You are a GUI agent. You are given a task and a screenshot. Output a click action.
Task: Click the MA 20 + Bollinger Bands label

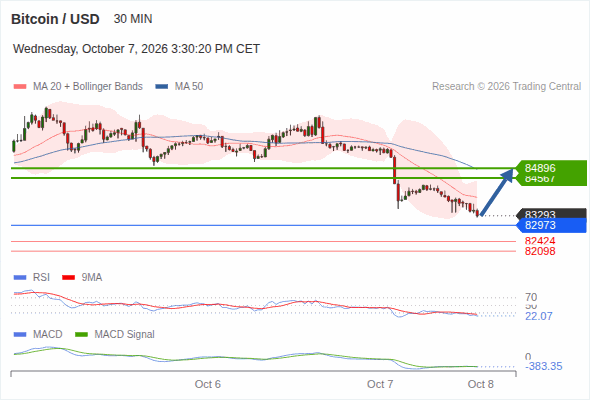[x=88, y=87]
